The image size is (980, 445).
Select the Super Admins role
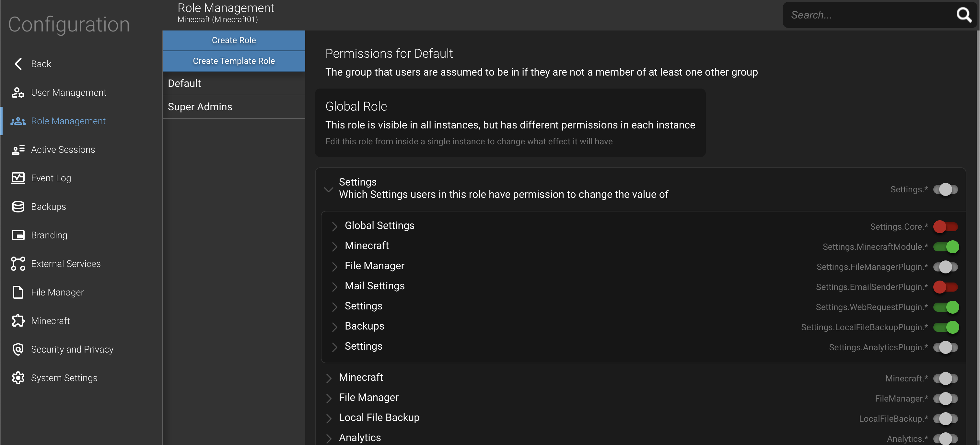point(234,107)
